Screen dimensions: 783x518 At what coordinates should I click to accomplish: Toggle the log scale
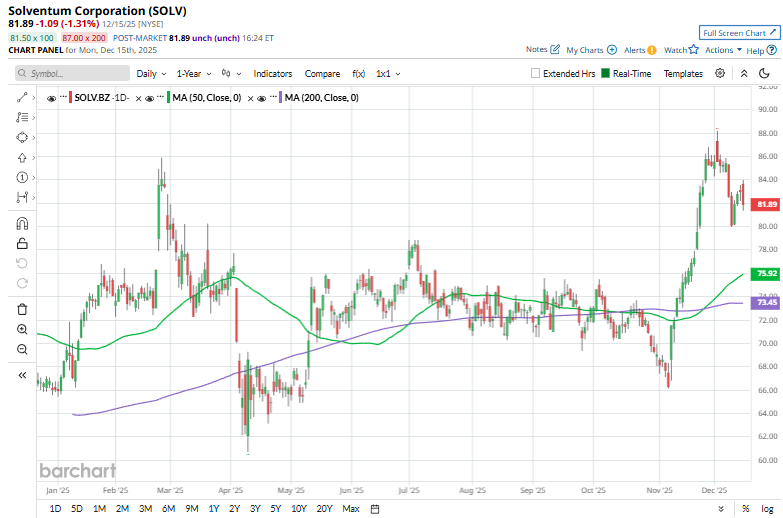point(767,509)
